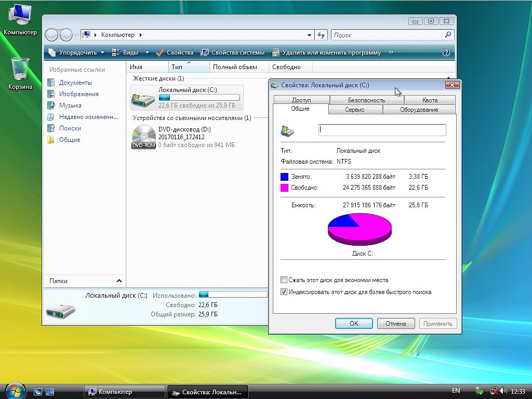Enable 'Сжать этот диск' compression checkbox

click(x=284, y=280)
